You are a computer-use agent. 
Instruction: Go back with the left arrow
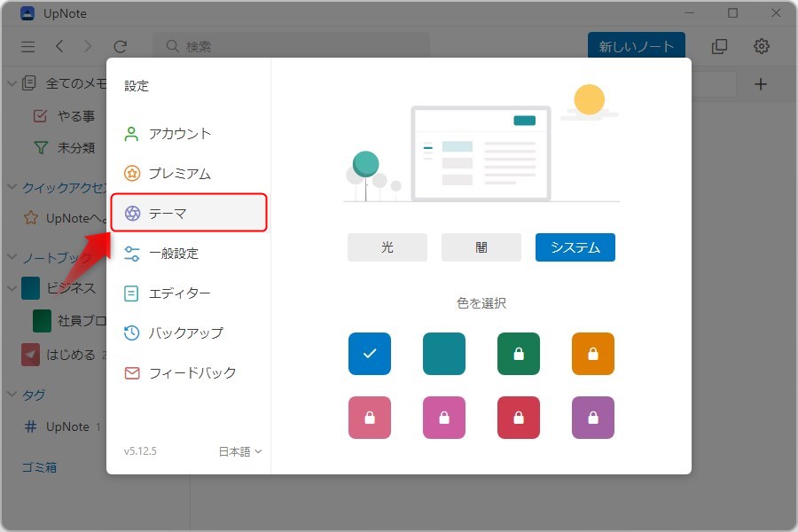coord(59,46)
